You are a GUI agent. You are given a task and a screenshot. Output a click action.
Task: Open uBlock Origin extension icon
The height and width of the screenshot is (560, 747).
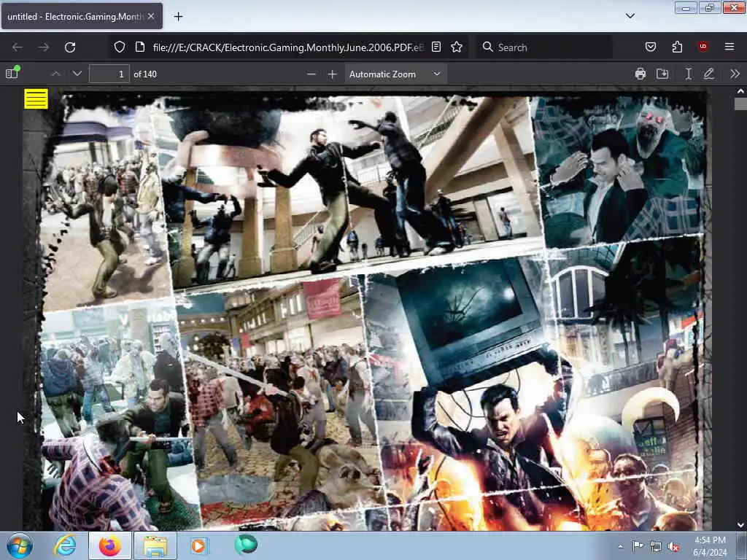coord(703,47)
